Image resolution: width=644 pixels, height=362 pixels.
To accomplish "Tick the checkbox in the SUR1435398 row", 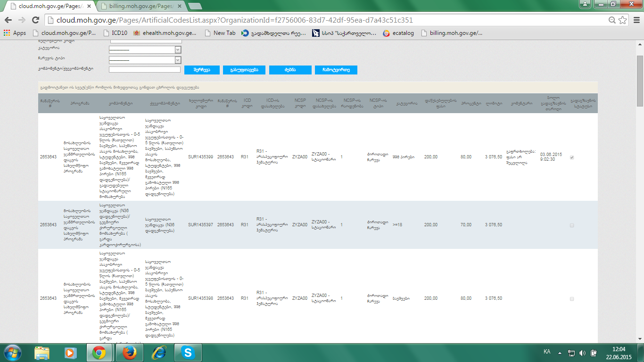I will [572, 299].
